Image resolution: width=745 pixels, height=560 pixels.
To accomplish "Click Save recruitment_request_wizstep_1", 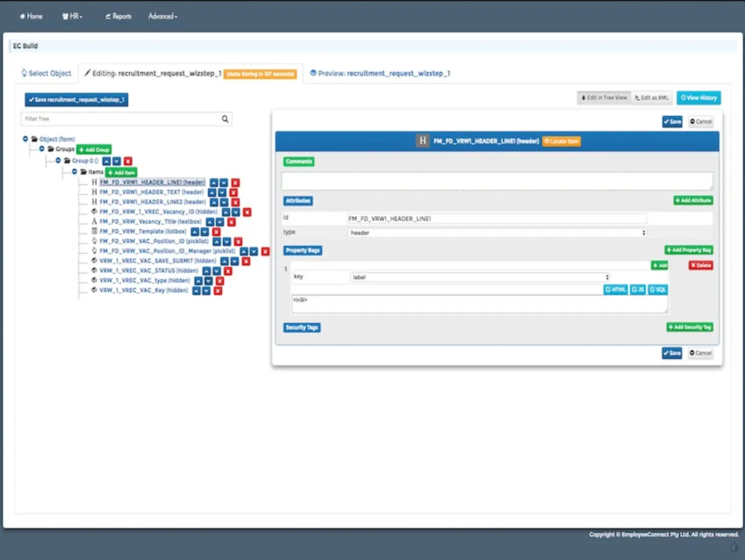I will click(x=76, y=99).
